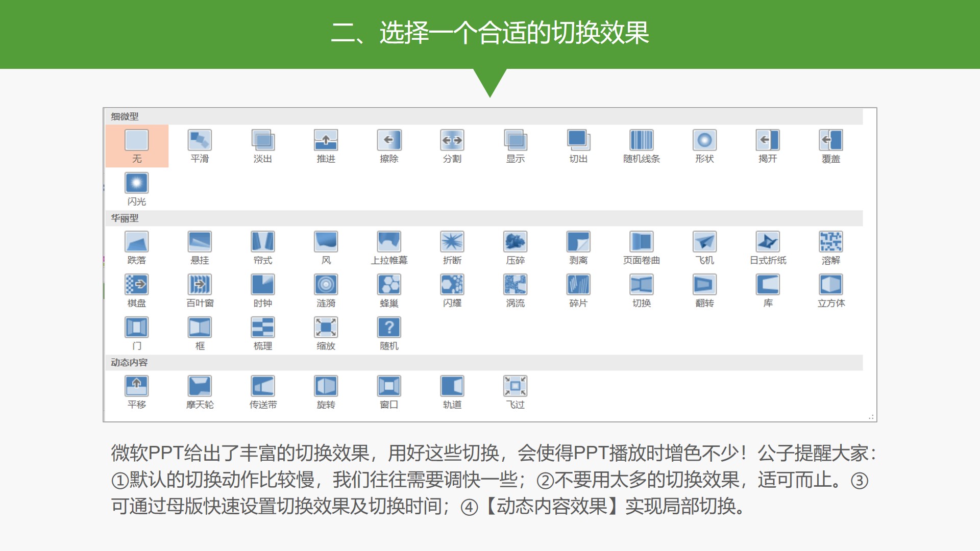The height and width of the screenshot is (551, 980).
Task: Choose the 梳理 comb transition
Action: point(263,333)
